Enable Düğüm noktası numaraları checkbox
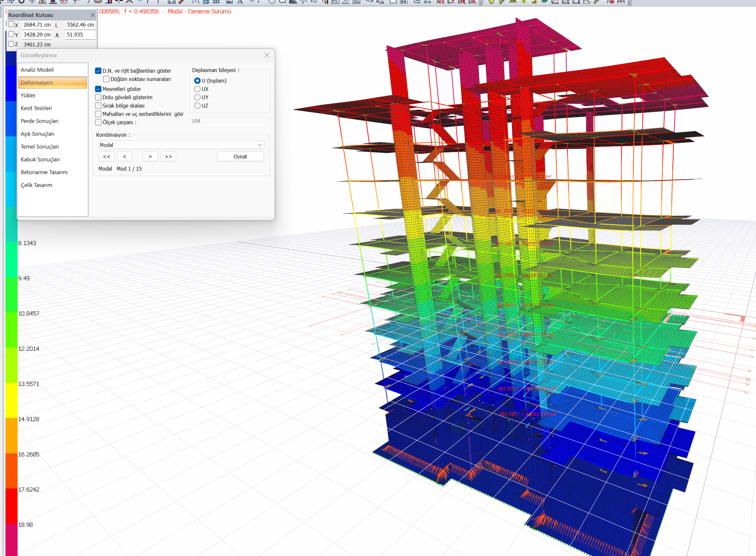The image size is (756, 556). coord(106,79)
